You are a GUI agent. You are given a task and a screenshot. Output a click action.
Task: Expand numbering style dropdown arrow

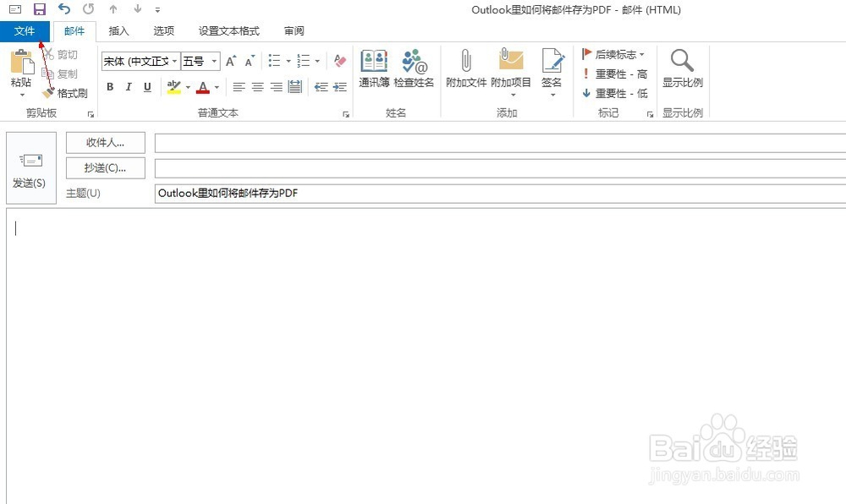click(x=317, y=62)
